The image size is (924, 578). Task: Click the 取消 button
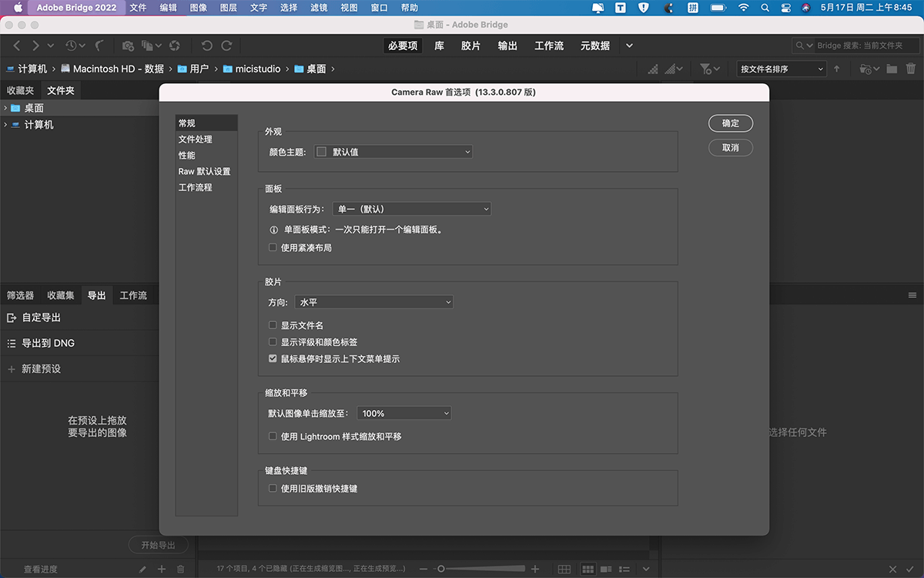click(731, 147)
